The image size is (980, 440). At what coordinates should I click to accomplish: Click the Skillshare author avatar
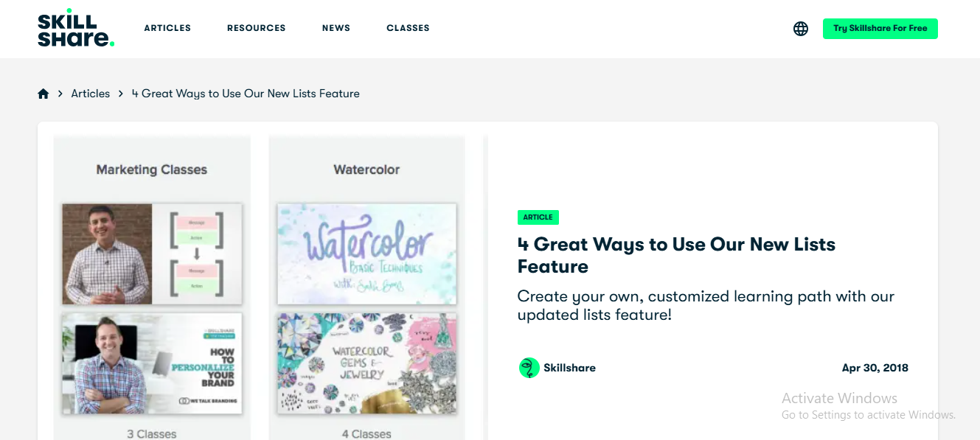point(528,367)
